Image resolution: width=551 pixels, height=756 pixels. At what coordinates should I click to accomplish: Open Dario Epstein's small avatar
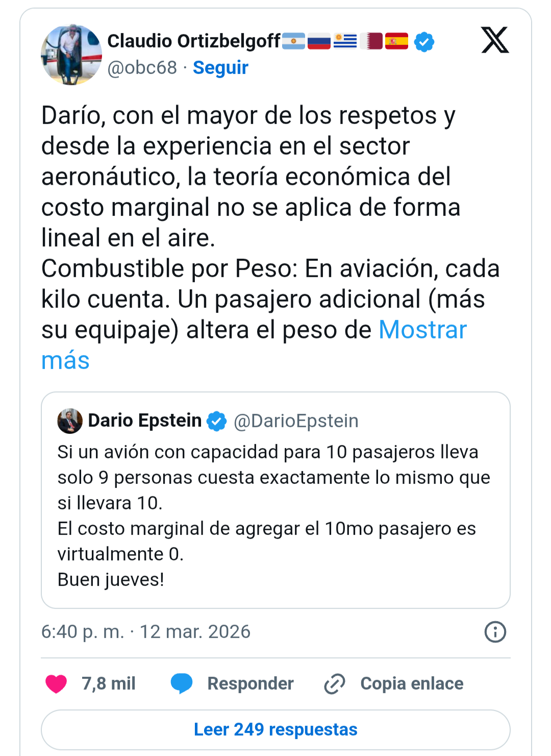click(x=70, y=421)
